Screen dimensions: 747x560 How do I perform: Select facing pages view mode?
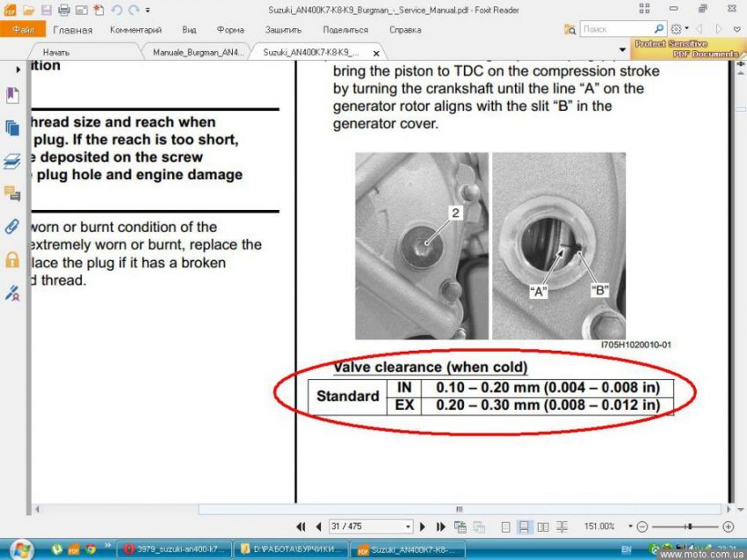(542, 527)
